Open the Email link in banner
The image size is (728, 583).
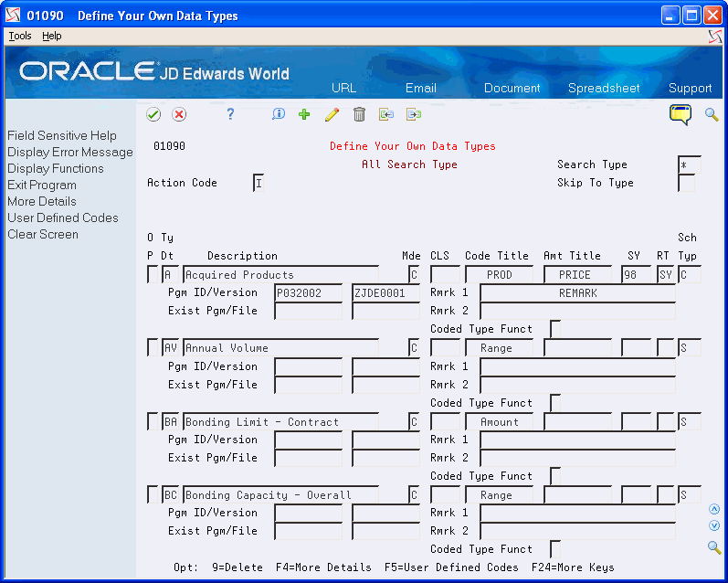421,89
